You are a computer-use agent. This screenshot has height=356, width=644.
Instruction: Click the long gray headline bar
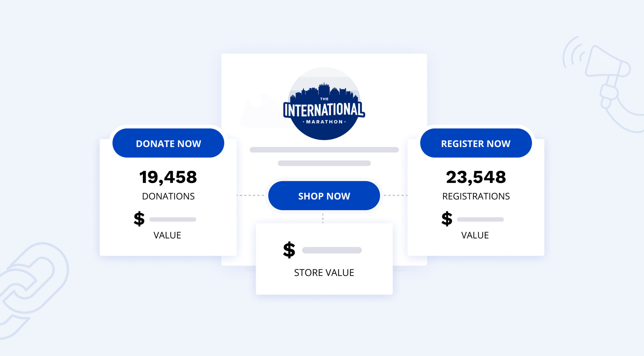pyautogui.click(x=324, y=150)
